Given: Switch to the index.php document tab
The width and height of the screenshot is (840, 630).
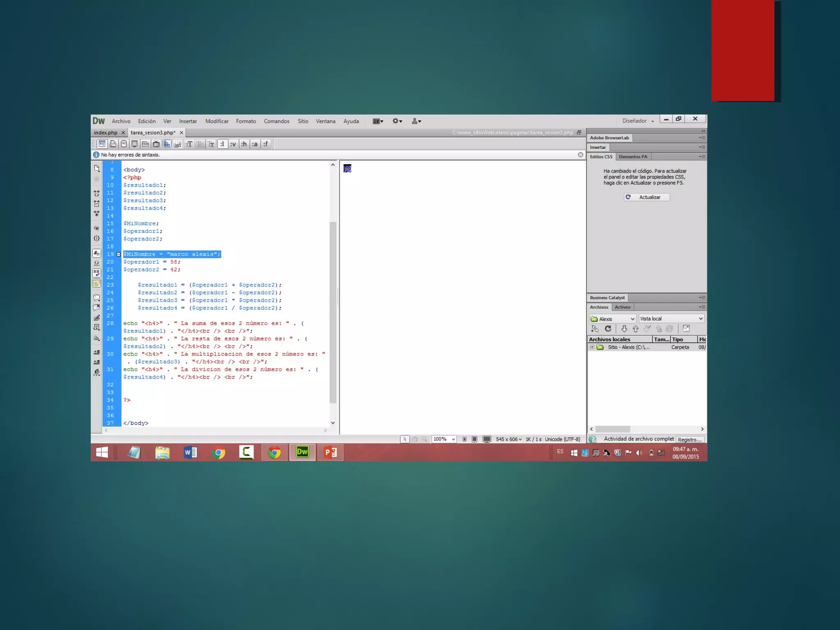Looking at the screenshot, I should (x=105, y=132).
